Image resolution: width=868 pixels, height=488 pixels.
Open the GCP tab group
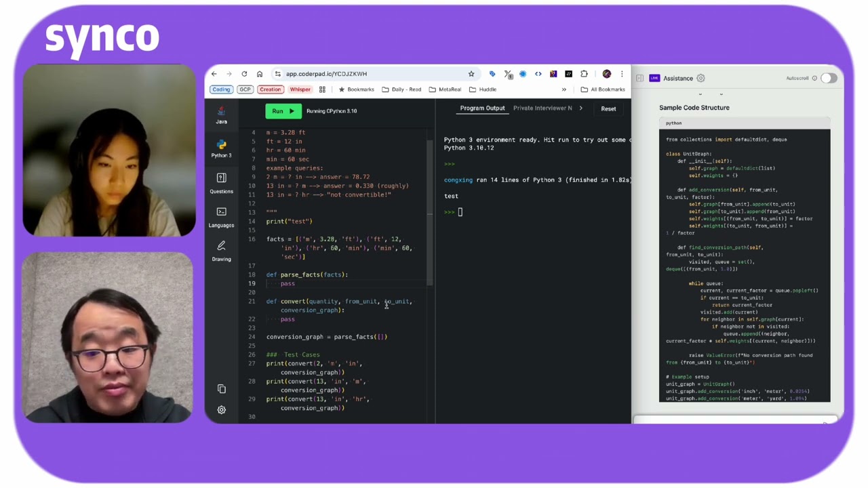tap(245, 89)
